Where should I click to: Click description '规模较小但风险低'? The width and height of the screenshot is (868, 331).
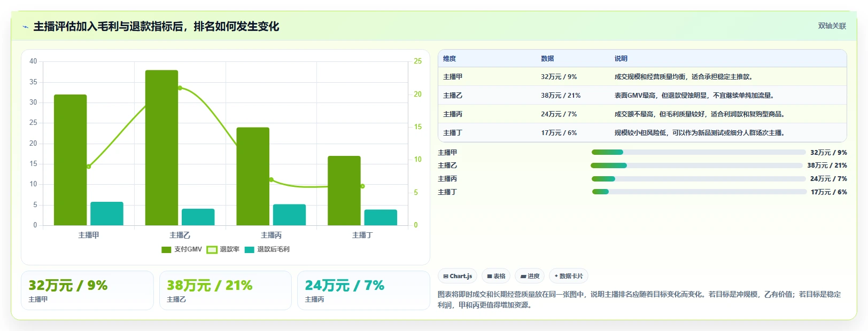[640, 133]
